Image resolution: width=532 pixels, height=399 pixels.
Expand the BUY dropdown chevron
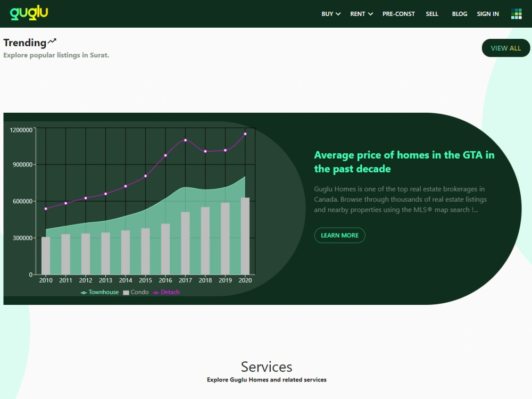(x=338, y=14)
